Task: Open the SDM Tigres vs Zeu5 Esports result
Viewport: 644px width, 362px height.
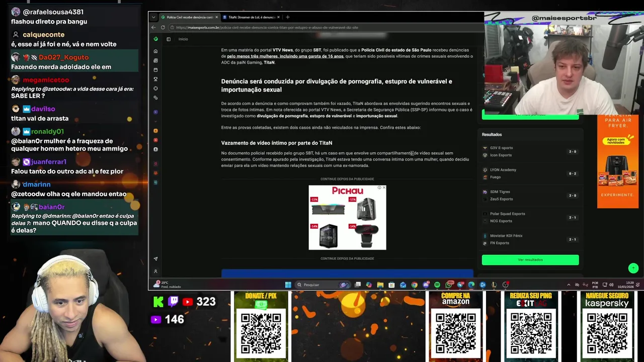Action: (530, 195)
